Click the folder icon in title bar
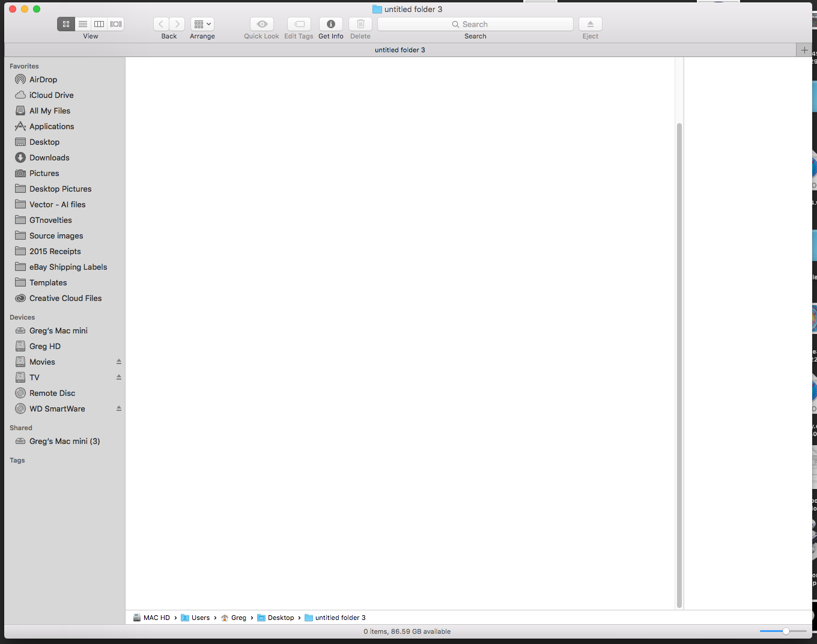 [x=377, y=9]
